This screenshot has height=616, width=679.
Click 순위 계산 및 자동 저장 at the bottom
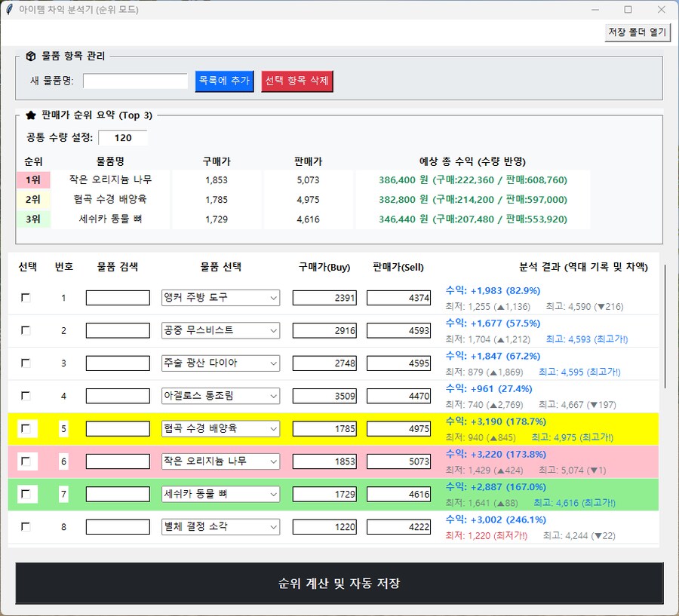[x=339, y=584]
